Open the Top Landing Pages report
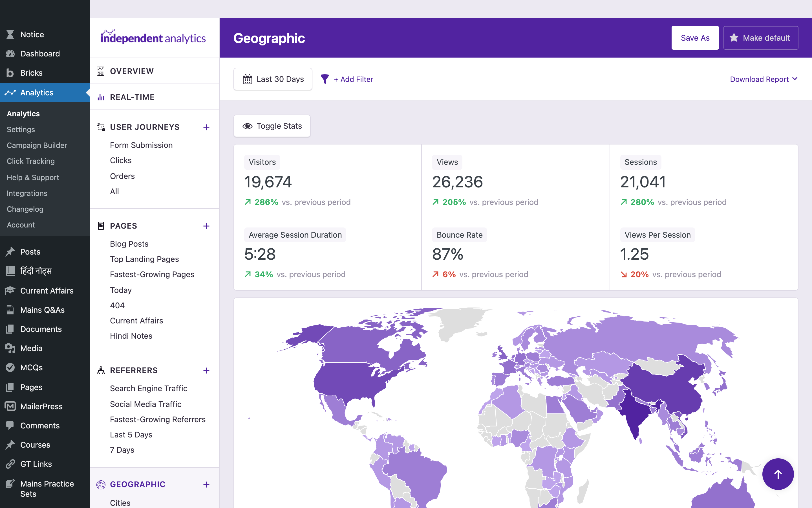The image size is (812, 508). (x=144, y=259)
